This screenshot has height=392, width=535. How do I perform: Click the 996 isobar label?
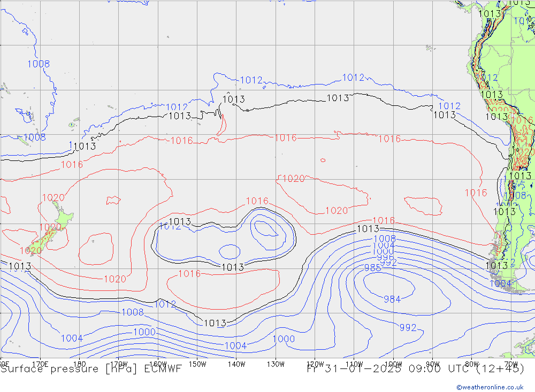[385, 258]
